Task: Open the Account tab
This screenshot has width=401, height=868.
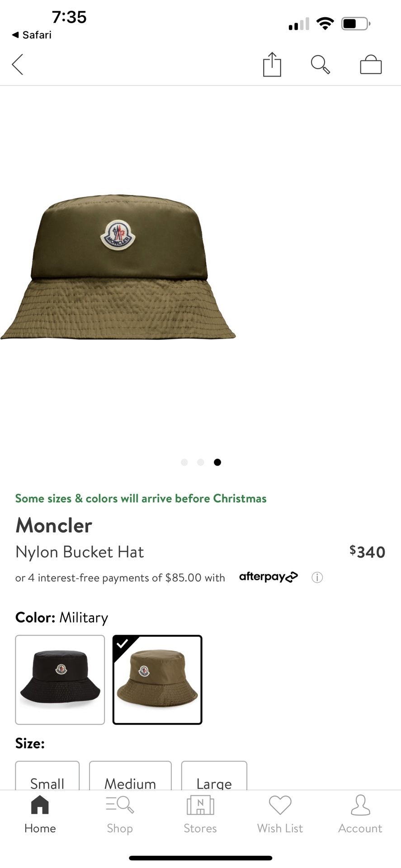Action: click(x=360, y=814)
